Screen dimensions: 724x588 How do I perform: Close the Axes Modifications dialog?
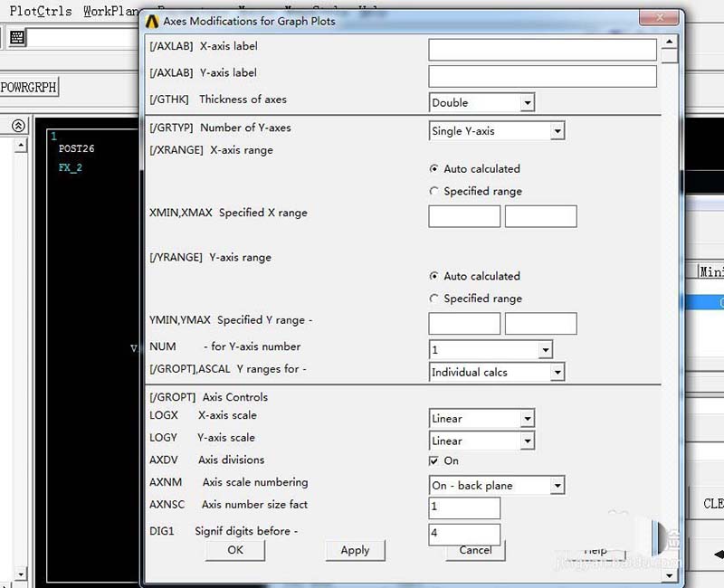pyautogui.click(x=660, y=18)
